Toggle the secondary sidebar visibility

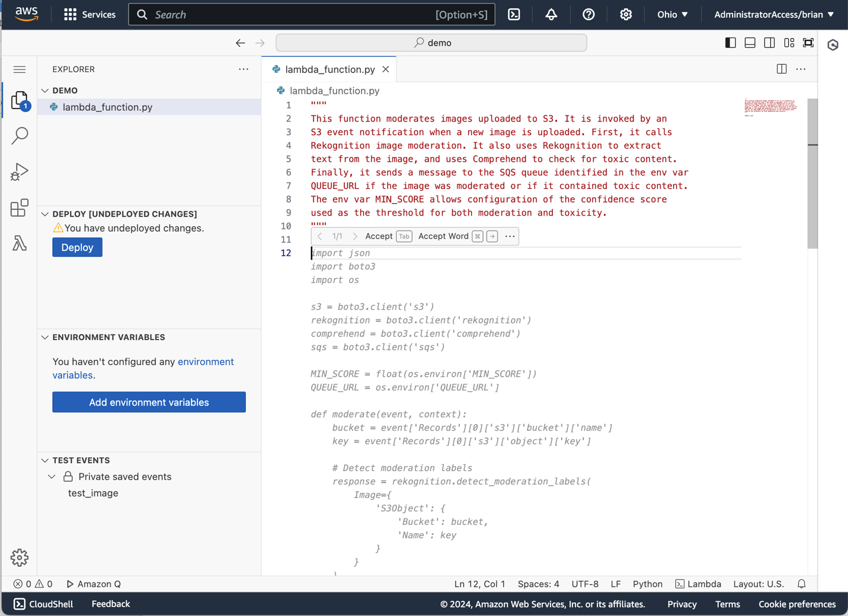pyautogui.click(x=769, y=42)
